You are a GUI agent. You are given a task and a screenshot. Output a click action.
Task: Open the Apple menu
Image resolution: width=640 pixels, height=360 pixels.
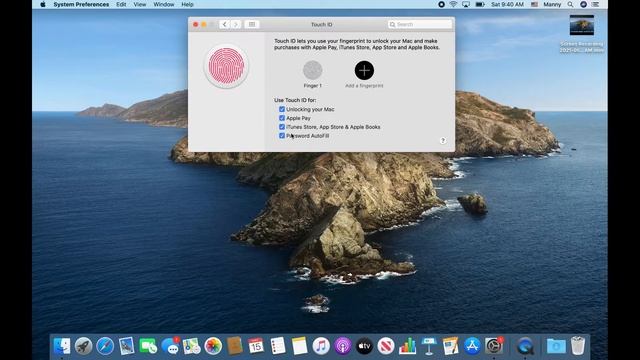point(43,4)
